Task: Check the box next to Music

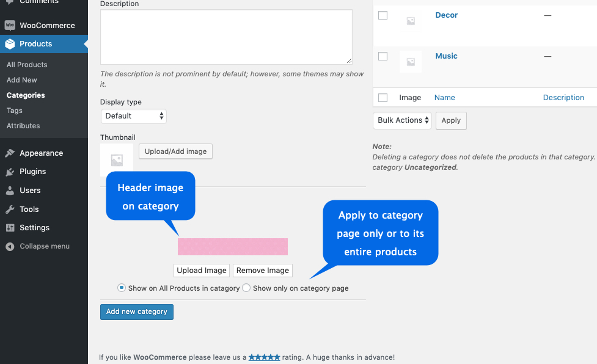Action: [x=383, y=56]
